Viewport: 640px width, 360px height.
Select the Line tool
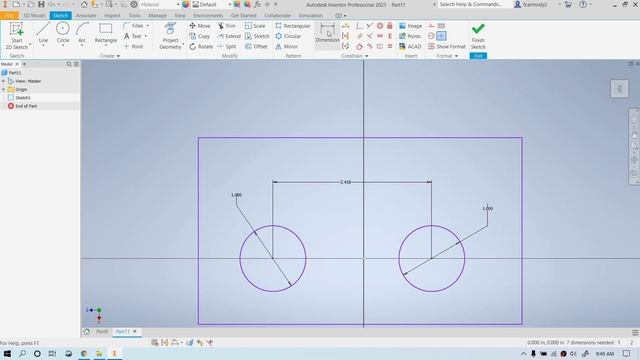tap(43, 33)
